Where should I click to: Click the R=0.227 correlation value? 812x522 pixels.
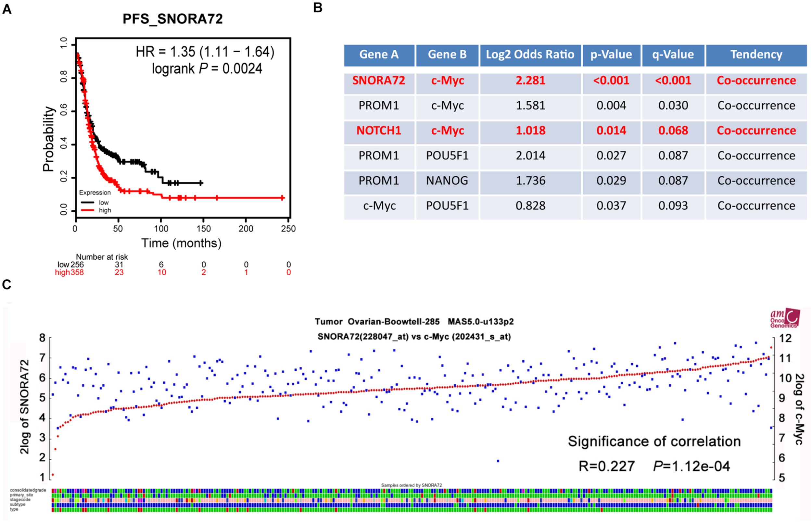point(606,466)
